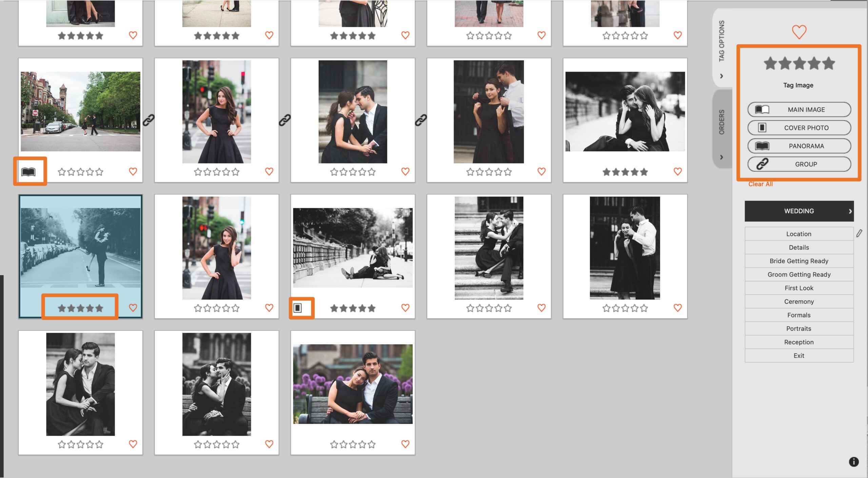
Task: Click the large heart icon above Tag Image
Action: point(799,32)
